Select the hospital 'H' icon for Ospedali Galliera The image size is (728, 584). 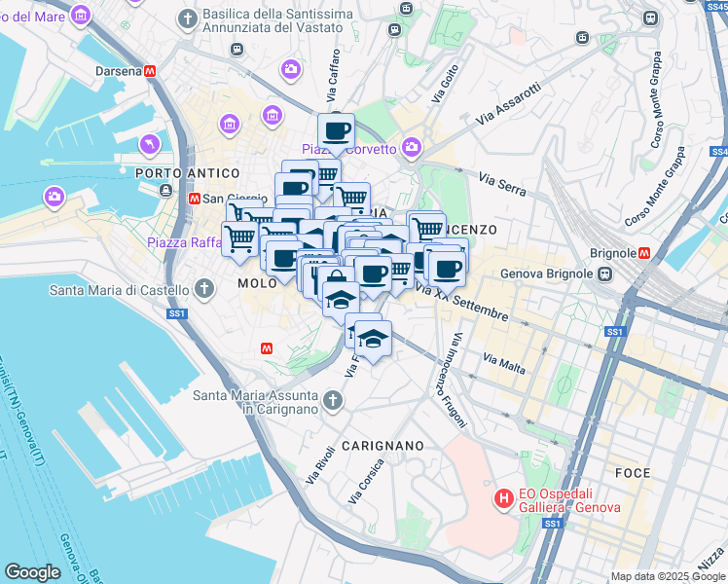click(x=504, y=499)
